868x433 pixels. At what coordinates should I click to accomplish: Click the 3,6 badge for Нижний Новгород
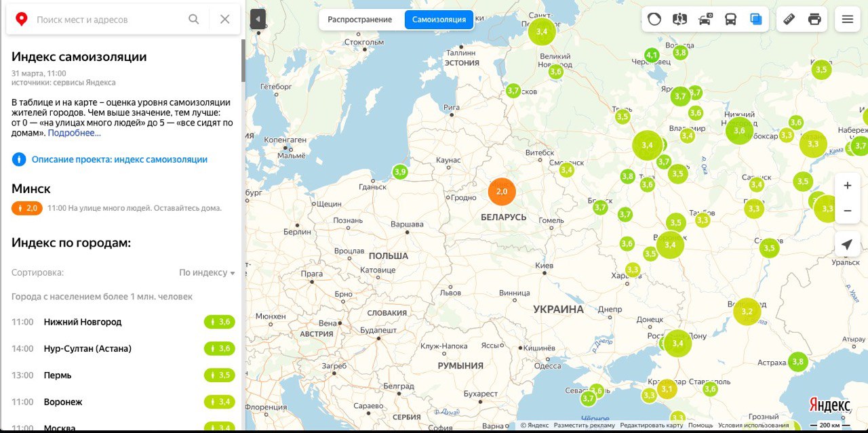click(x=220, y=322)
